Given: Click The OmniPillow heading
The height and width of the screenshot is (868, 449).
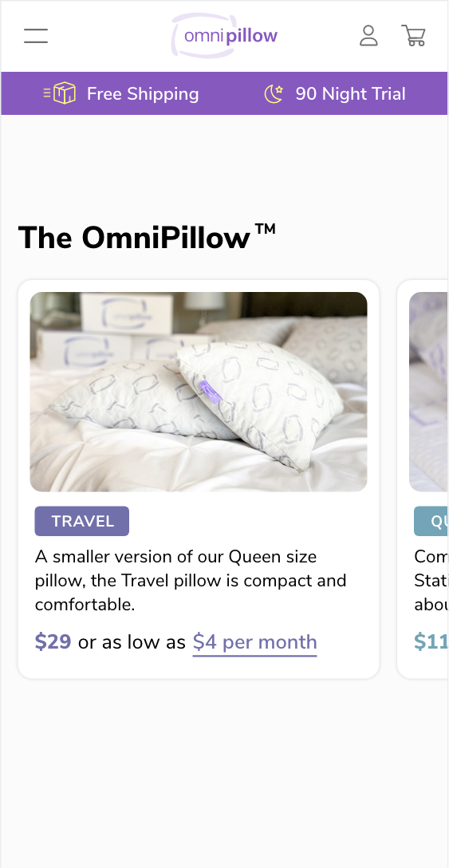Looking at the screenshot, I should [148, 238].
